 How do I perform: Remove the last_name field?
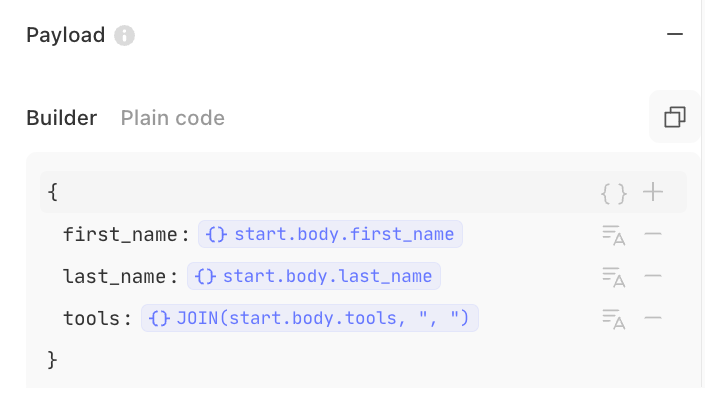pos(653,276)
